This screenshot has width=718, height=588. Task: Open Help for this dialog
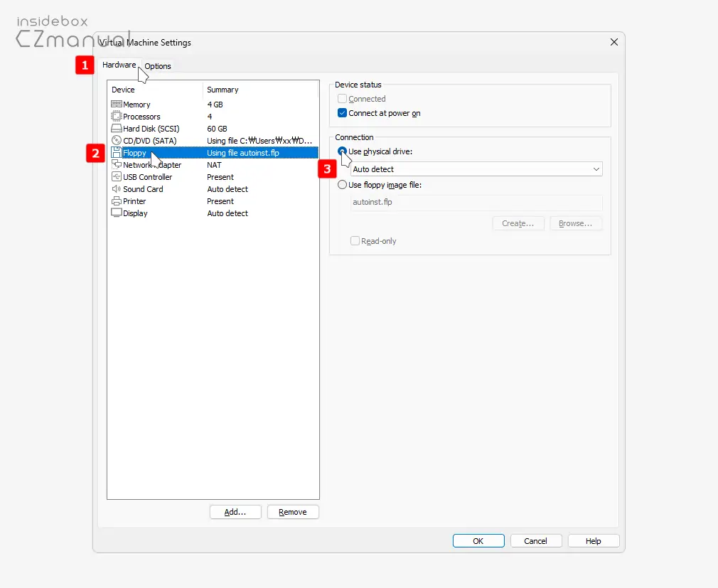(x=594, y=541)
